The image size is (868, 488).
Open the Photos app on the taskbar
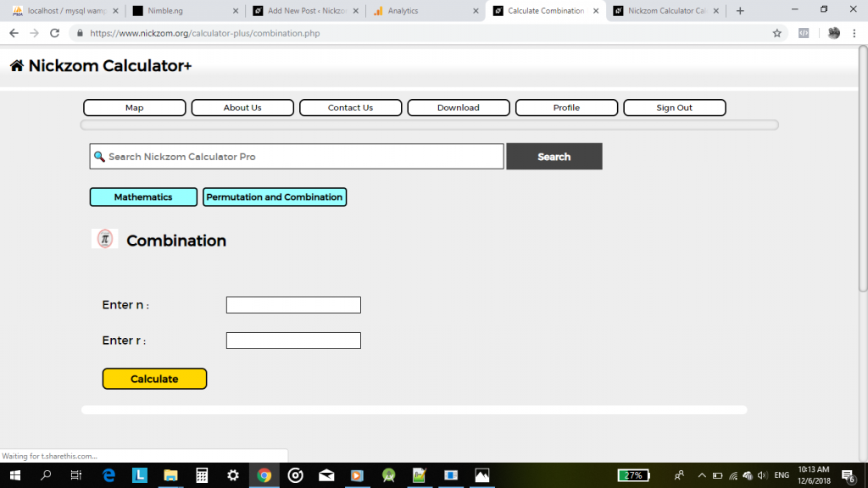[x=482, y=475]
